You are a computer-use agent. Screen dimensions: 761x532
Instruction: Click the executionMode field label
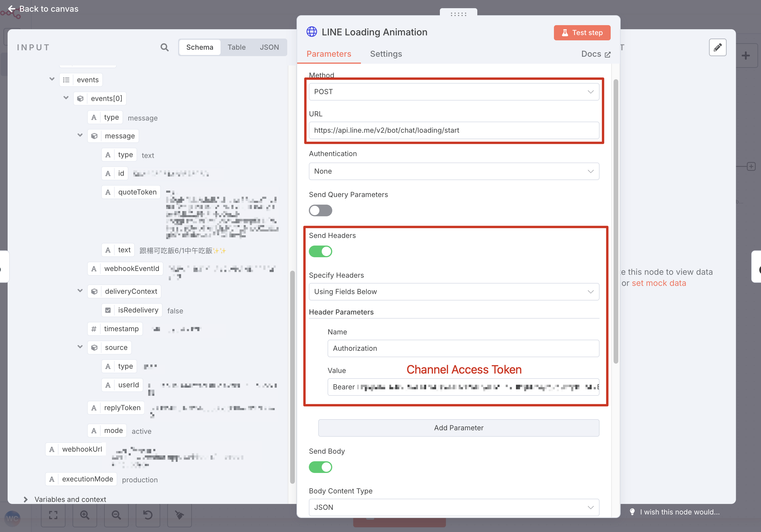tap(87, 479)
